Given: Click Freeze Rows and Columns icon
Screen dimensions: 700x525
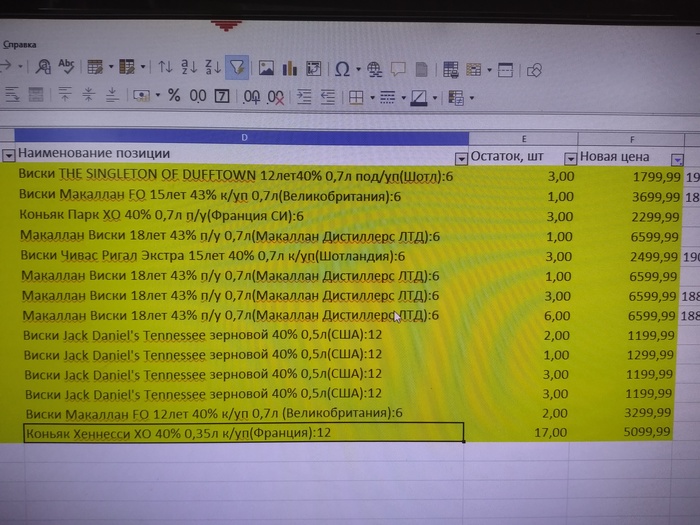Looking at the screenshot, I should pyautogui.click(x=474, y=70).
